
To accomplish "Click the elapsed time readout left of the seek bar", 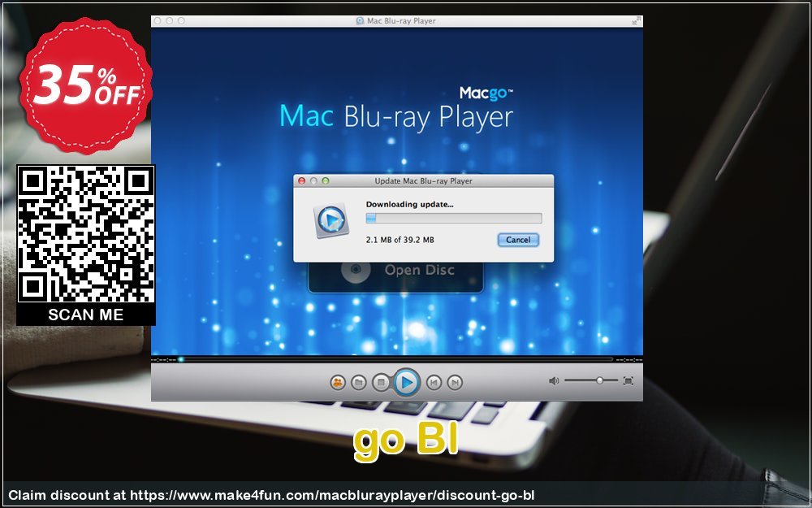I will (x=164, y=359).
